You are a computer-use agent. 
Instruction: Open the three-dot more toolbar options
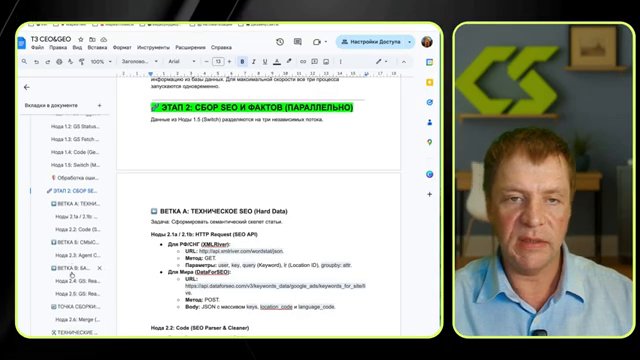(340, 62)
